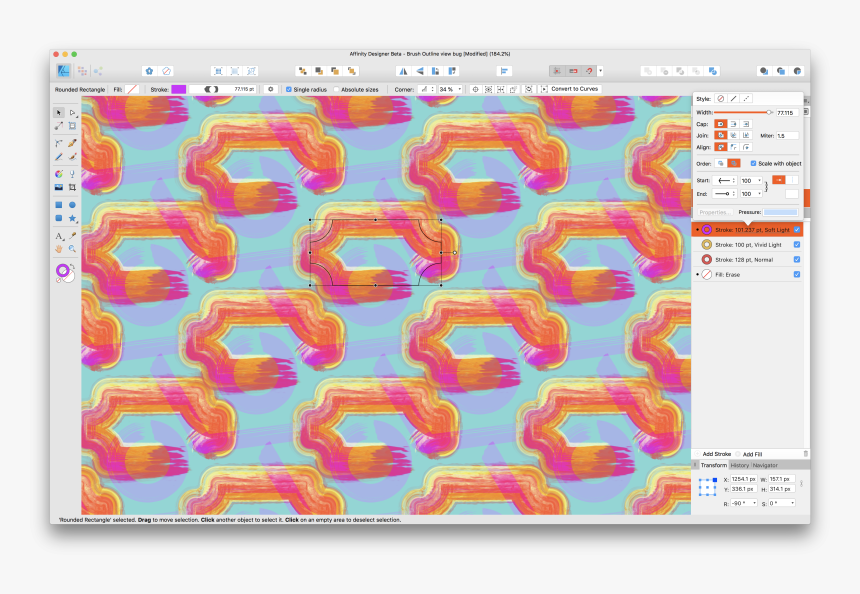Select the Rectangle shape tool
Image resolution: width=860 pixels, height=594 pixels.
click(x=59, y=205)
